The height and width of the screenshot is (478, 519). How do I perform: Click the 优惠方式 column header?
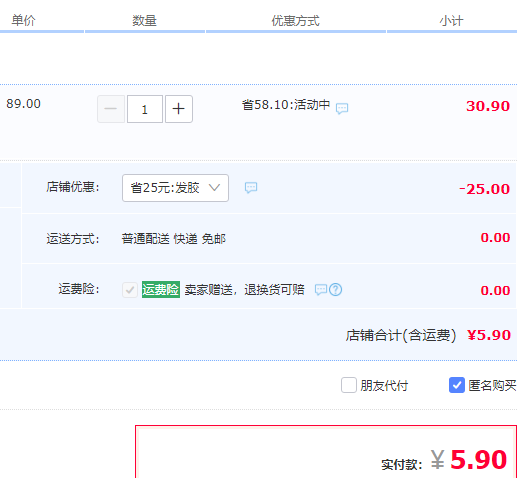[295, 21]
